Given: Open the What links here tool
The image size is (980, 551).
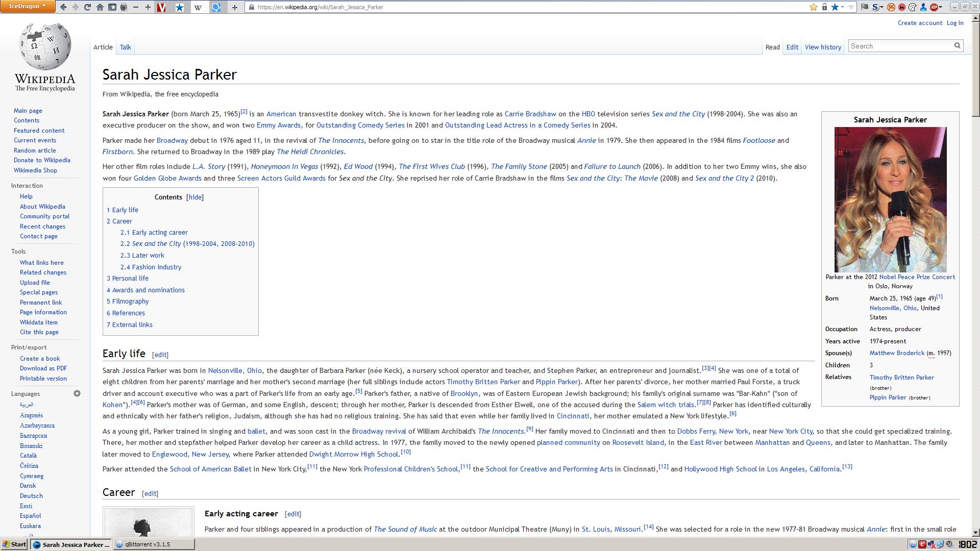Looking at the screenshot, I should pos(42,263).
